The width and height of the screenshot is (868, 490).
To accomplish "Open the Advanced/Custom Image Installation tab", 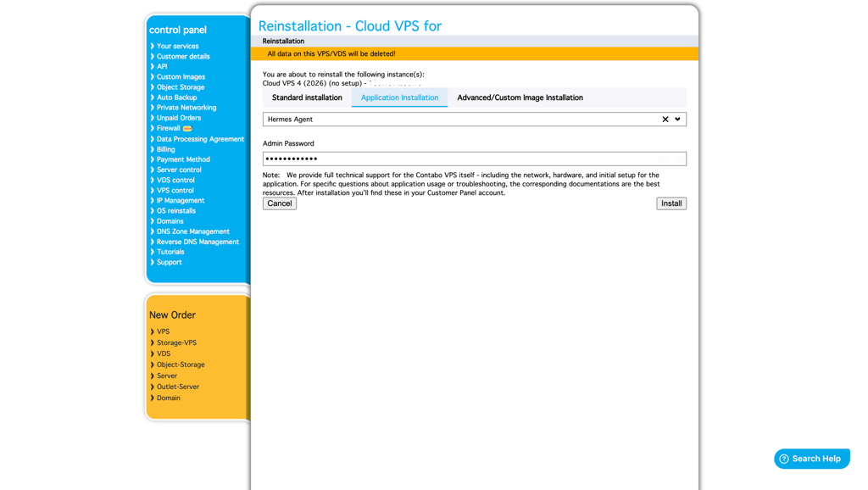I will 520,97.
